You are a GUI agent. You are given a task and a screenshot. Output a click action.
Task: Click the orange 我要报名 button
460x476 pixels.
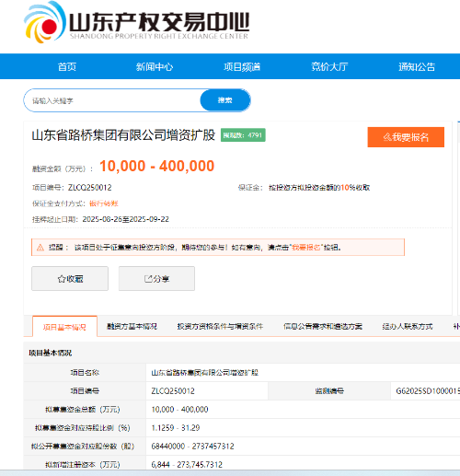tap(406, 137)
